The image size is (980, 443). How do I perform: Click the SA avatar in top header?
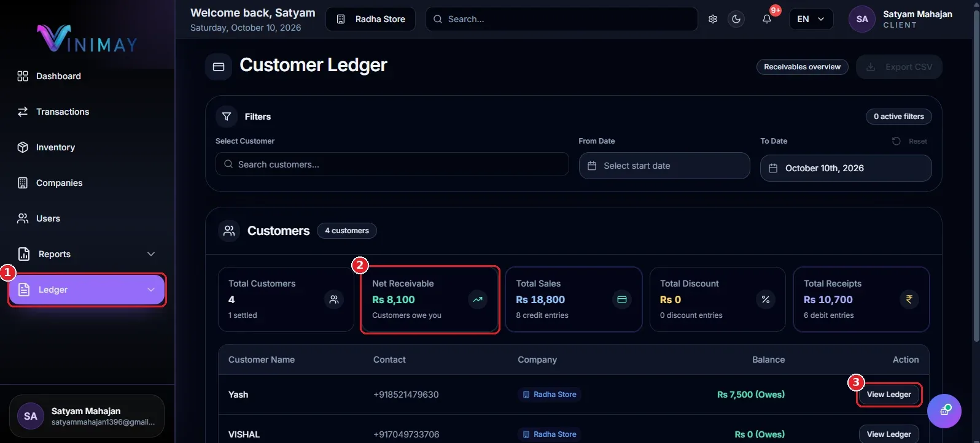(x=862, y=19)
